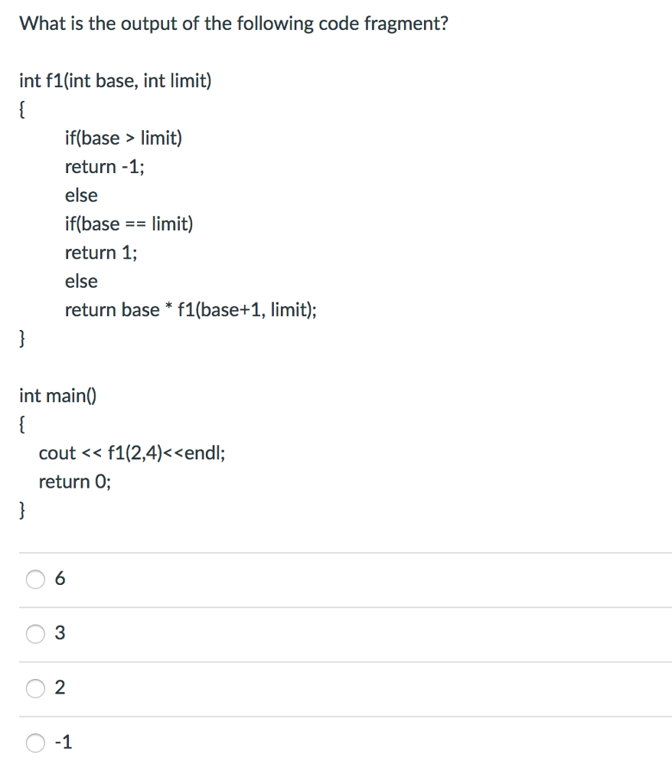This screenshot has height=784, width=672.
Task: Click the line containing int f1 declaration
Action: [115, 80]
